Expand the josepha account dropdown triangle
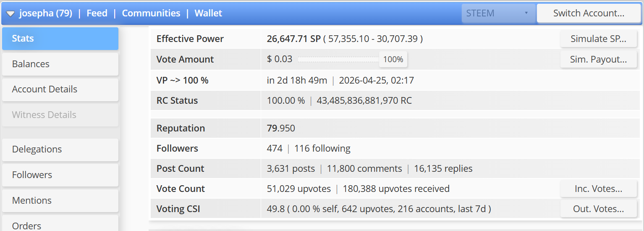Screen dimensions: 644x231 [10, 13]
